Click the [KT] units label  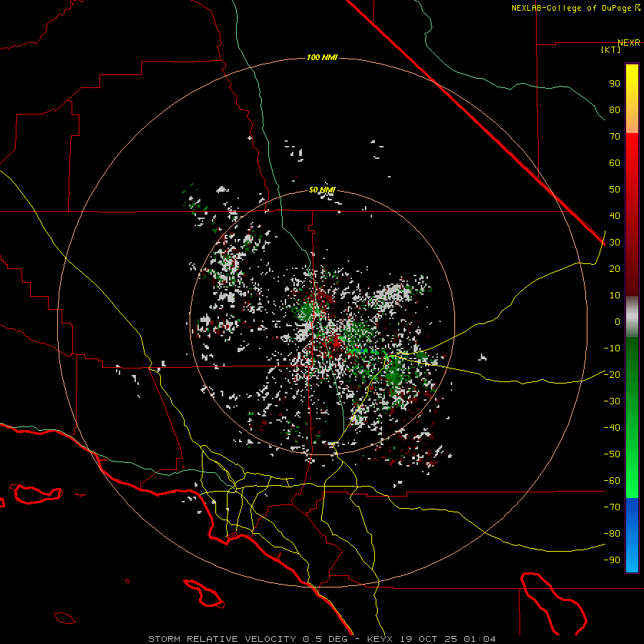click(611, 49)
